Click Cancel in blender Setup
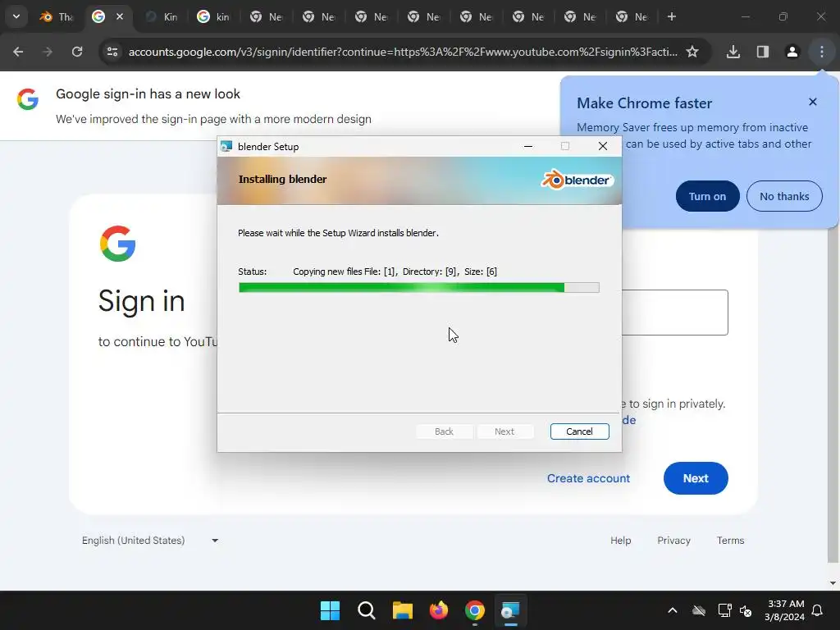 tap(579, 431)
